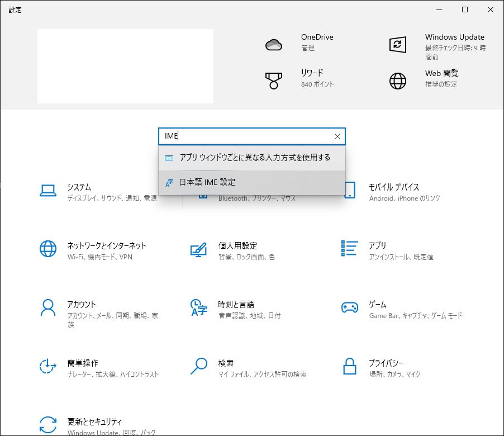This screenshot has height=436, width=504.
Task: Open ゲーム settings title
Action: click(x=378, y=304)
